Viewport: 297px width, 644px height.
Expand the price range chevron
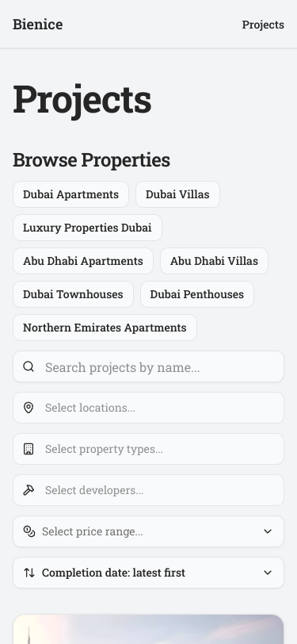point(268,531)
